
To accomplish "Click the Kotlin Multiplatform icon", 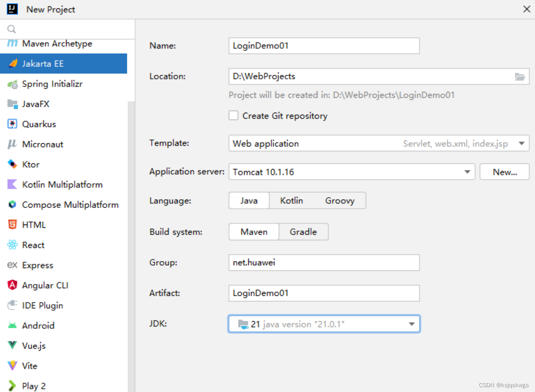I will [12, 184].
